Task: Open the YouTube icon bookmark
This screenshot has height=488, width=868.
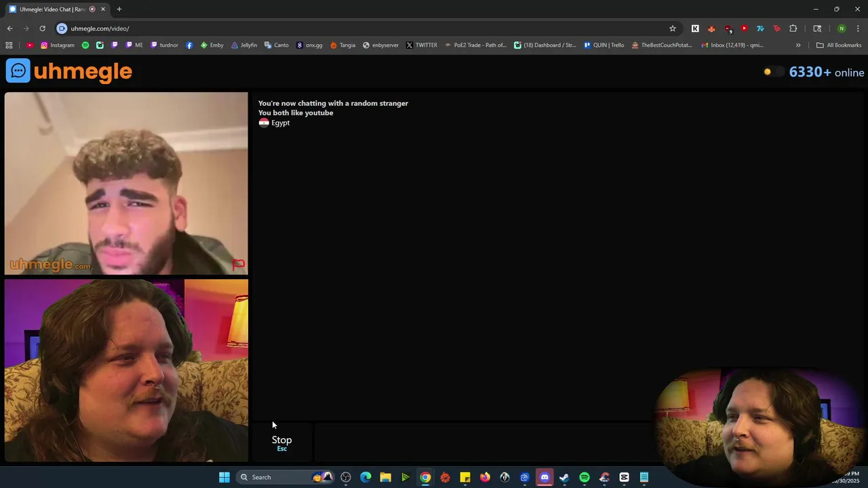Action: (30, 45)
